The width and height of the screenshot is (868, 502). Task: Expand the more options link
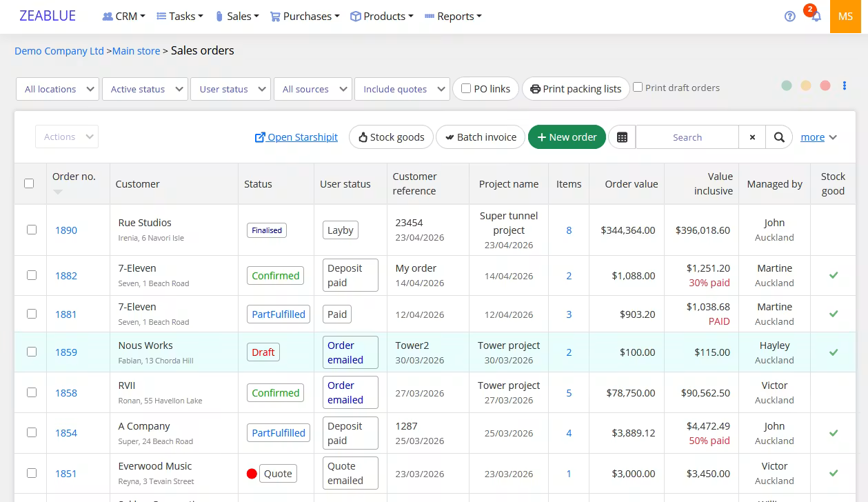818,137
